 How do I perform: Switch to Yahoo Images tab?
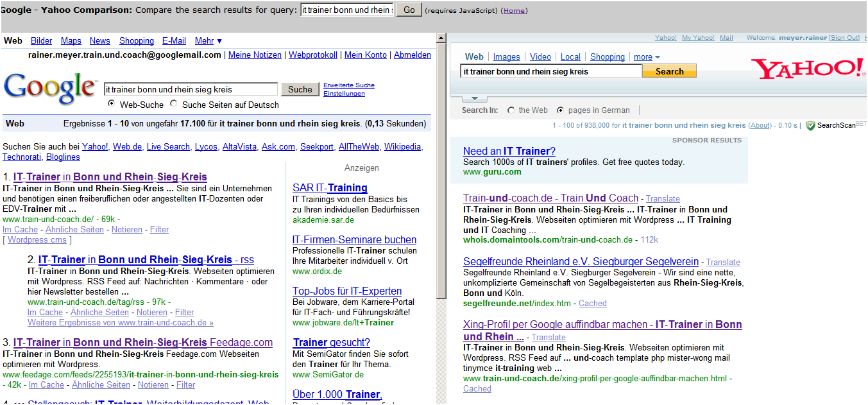(507, 57)
